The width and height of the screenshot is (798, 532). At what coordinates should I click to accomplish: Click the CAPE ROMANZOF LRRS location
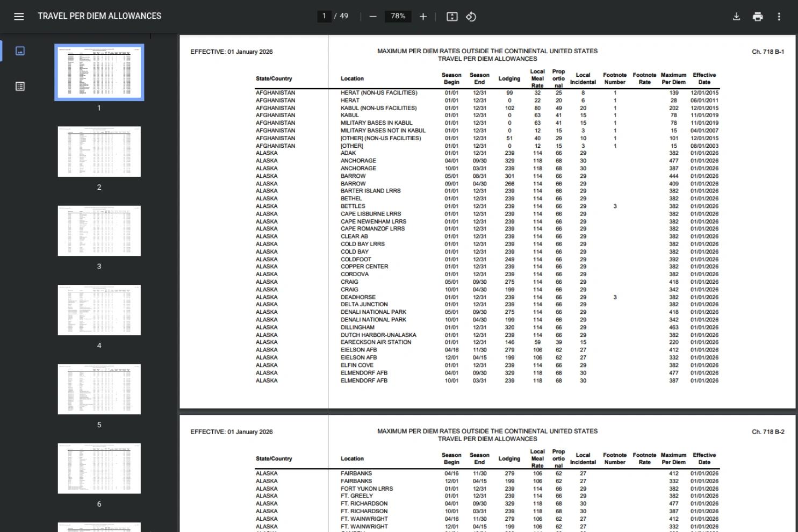(x=373, y=229)
